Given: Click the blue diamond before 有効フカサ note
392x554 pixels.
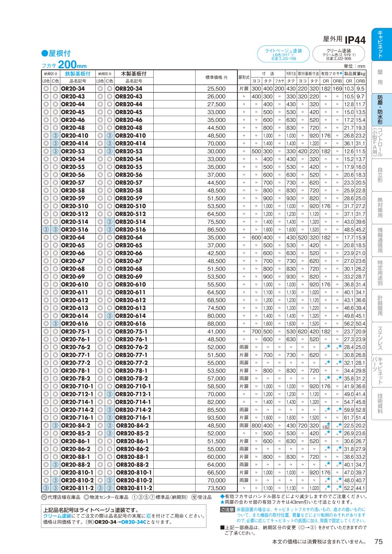Looking at the screenshot, I should [x=222, y=497].
